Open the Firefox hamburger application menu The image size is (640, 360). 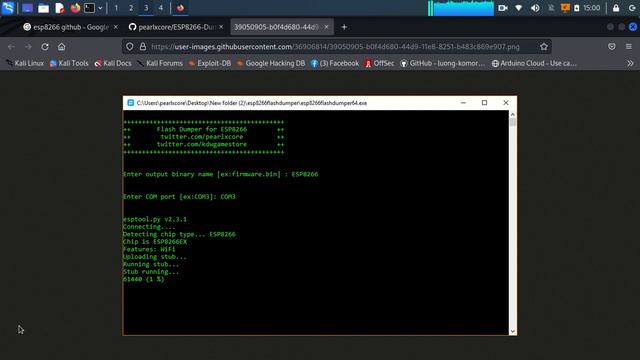tap(629, 47)
